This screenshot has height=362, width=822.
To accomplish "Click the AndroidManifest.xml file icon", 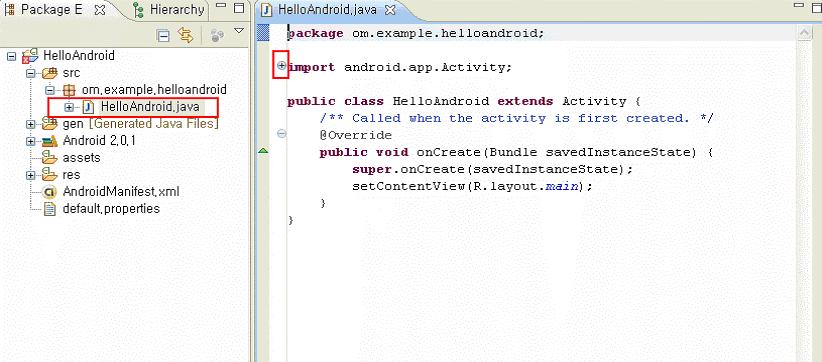I will 50,192.
